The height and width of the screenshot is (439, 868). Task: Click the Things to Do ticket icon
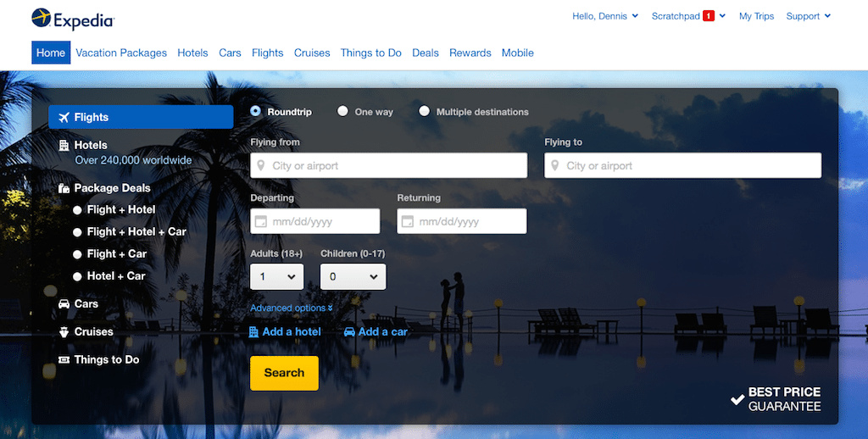coord(64,360)
